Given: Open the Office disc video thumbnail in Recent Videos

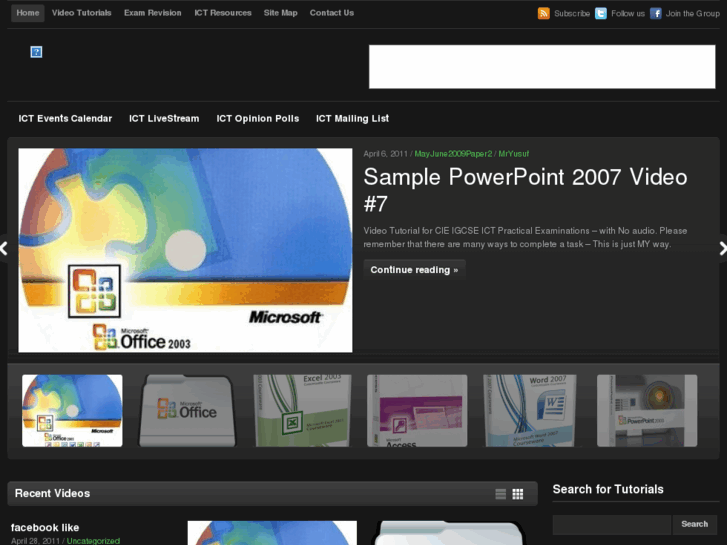Looking at the screenshot, I should 272,533.
